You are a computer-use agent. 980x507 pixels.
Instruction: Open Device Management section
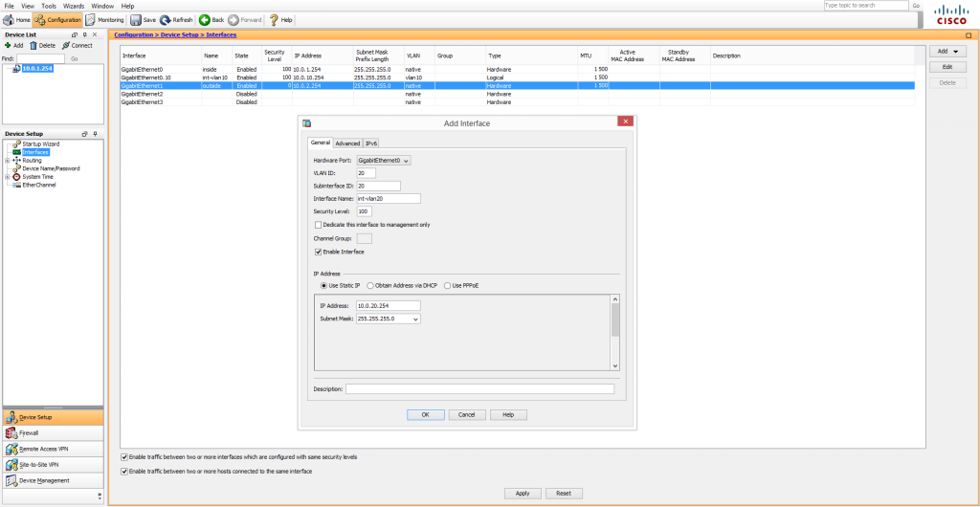(54, 481)
